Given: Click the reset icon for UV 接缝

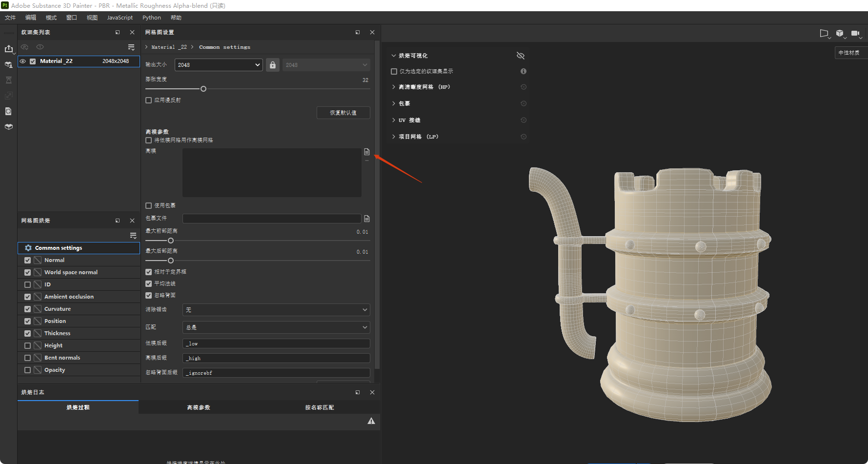Looking at the screenshot, I should [x=524, y=120].
